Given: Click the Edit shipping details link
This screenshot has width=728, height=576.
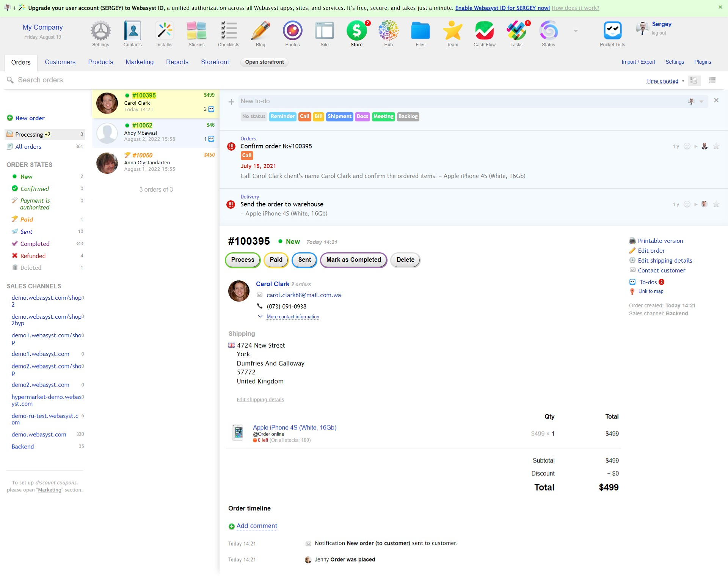Looking at the screenshot, I should [260, 399].
